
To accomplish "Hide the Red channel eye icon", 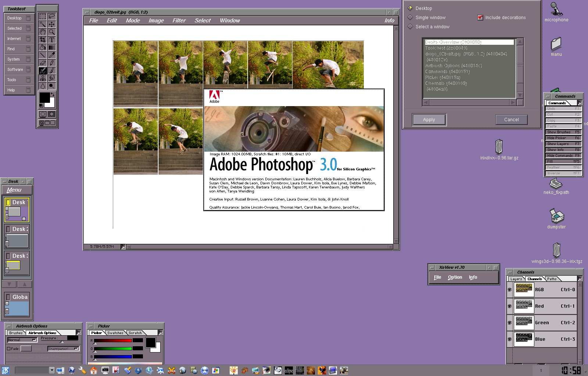I will pos(509,306).
